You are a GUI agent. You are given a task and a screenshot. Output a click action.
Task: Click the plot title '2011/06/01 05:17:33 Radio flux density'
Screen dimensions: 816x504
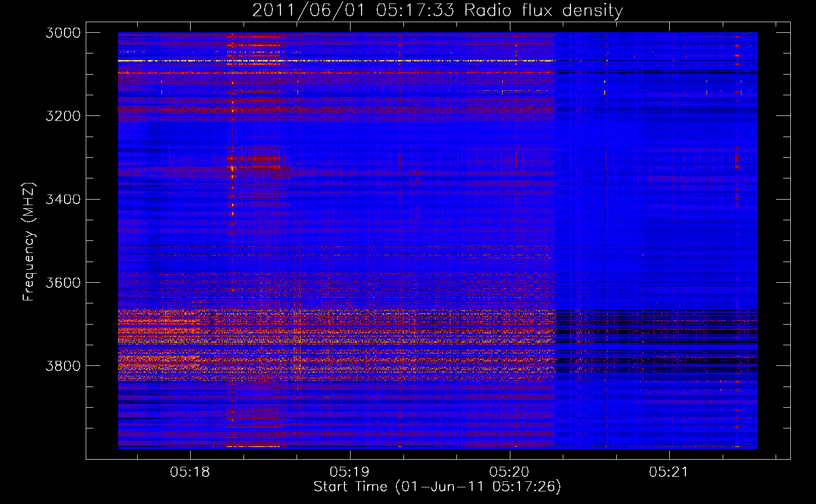coord(437,10)
